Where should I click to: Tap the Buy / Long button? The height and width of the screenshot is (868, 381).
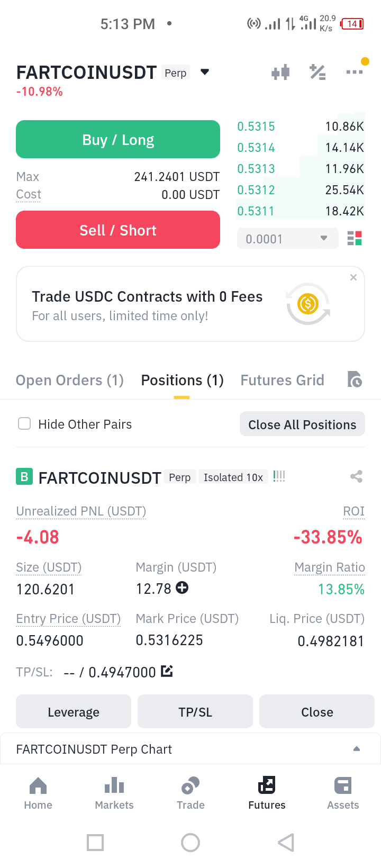(x=118, y=139)
